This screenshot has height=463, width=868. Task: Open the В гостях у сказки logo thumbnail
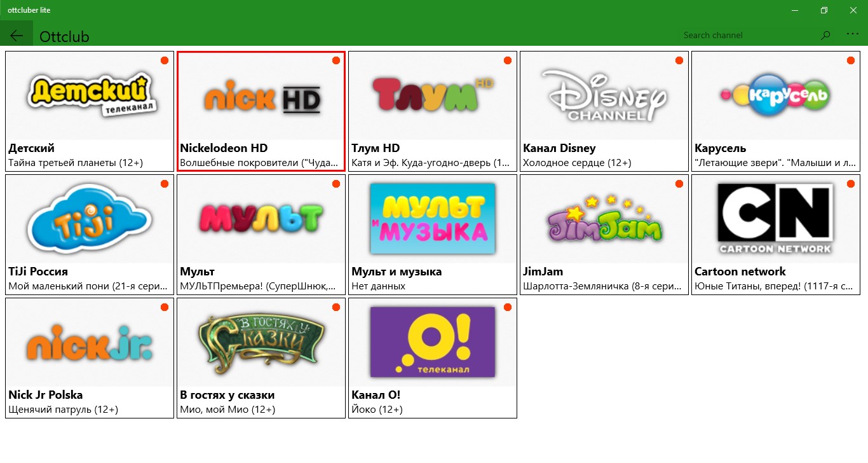click(261, 342)
